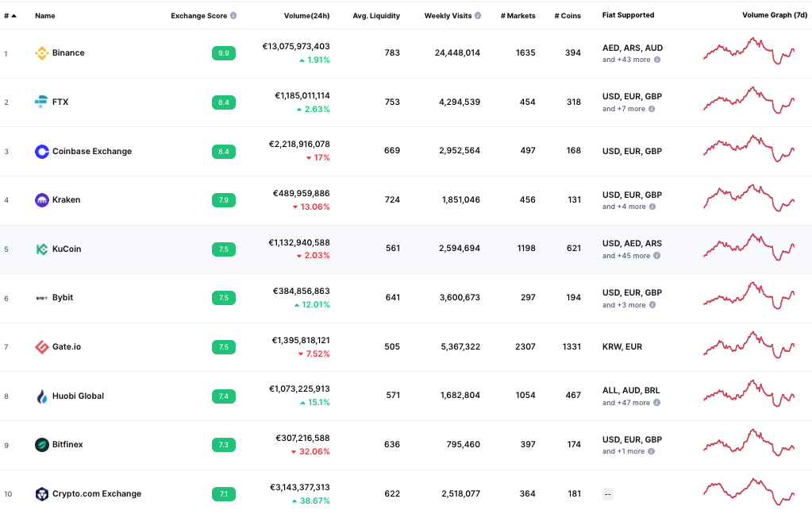Click Kraken 7d volume graph
The height and width of the screenshot is (518, 812).
click(749, 198)
